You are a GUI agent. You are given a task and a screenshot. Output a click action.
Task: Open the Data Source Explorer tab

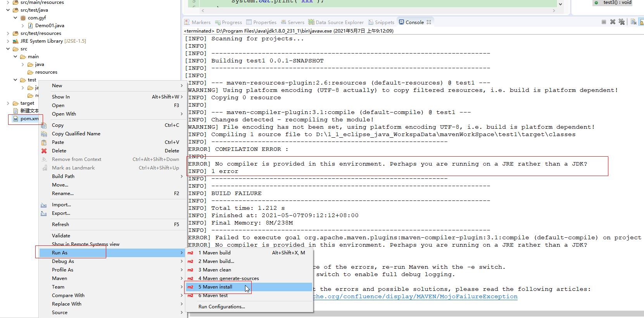pyautogui.click(x=336, y=22)
